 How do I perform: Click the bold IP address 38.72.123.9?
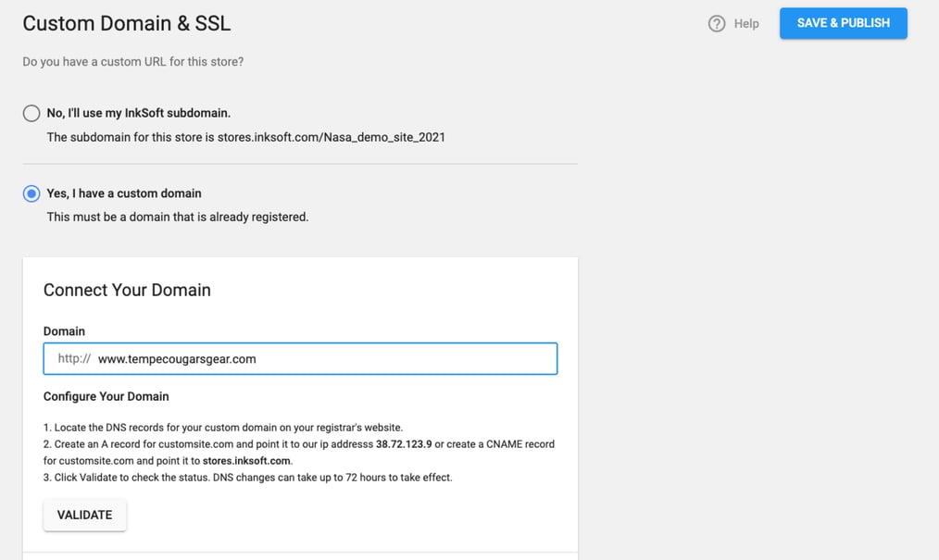(404, 444)
